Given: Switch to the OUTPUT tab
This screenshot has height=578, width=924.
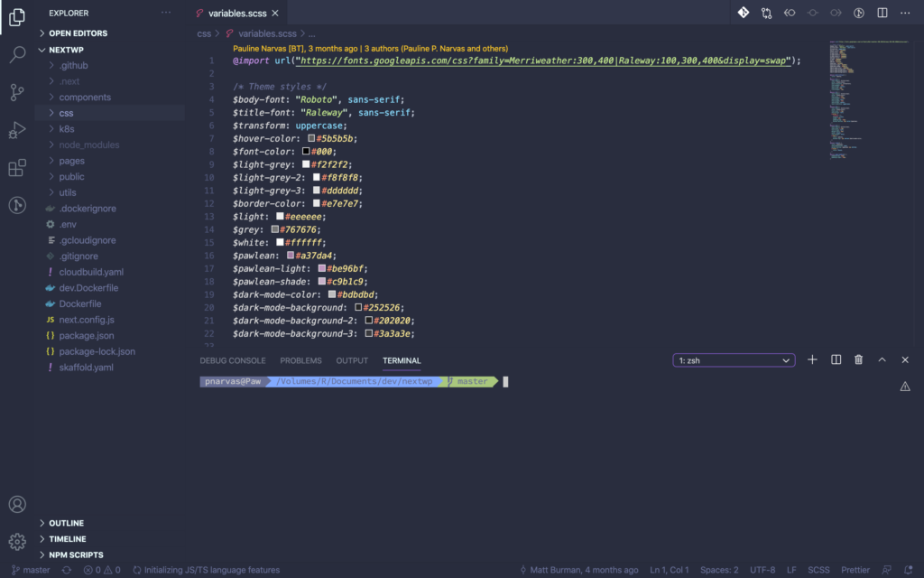Looking at the screenshot, I should [352, 360].
